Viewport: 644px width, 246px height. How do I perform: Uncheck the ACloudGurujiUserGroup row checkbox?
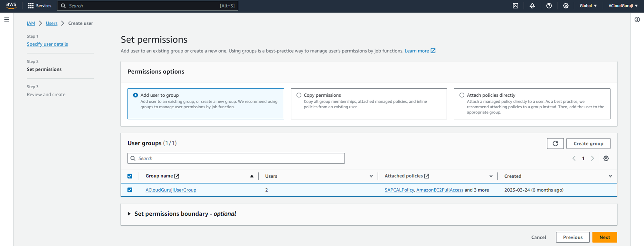point(130,190)
